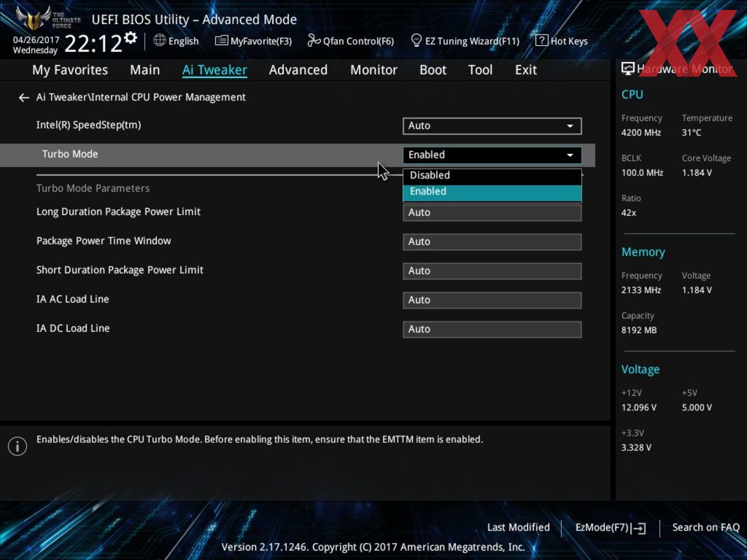Viewport: 747px width, 560px height.
Task: Click the 04/26/2017 date
Action: pos(36,40)
